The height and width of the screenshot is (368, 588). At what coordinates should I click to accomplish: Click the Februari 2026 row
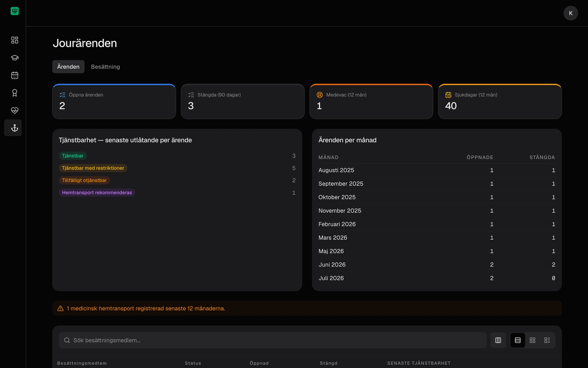click(437, 224)
